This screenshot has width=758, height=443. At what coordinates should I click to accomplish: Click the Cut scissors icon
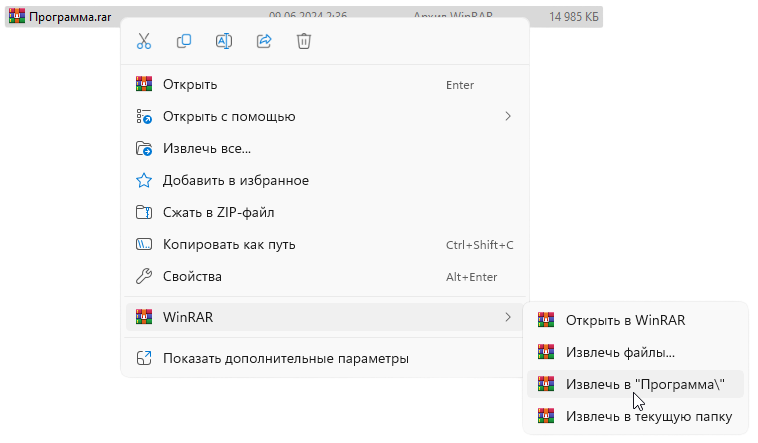click(x=144, y=41)
